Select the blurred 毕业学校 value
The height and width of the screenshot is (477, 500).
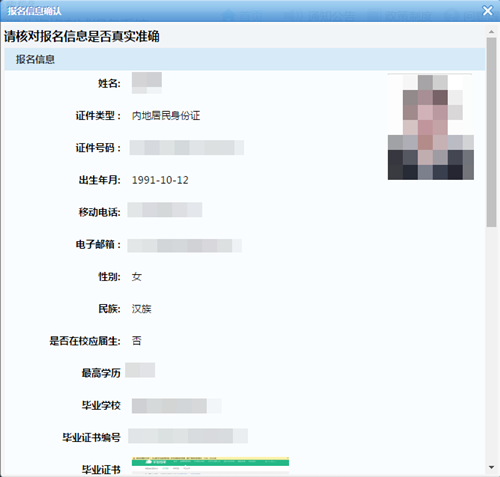177,406
